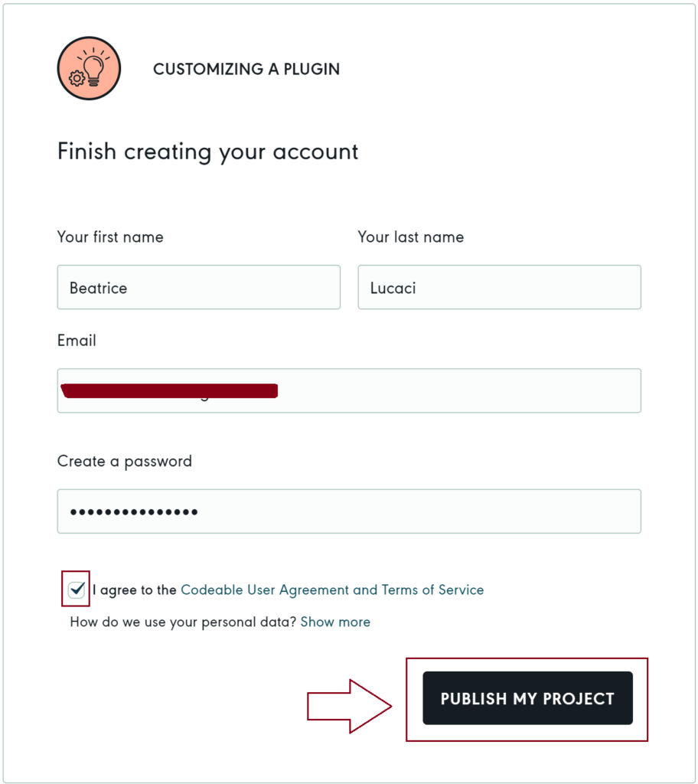
Task: Click the last name field containing Lucaci
Action: click(x=499, y=287)
